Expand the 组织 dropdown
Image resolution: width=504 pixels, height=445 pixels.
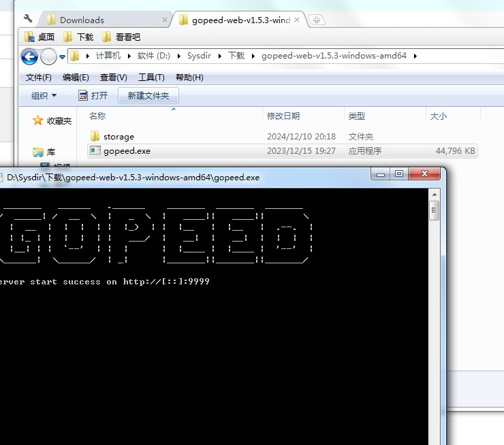click(x=44, y=96)
